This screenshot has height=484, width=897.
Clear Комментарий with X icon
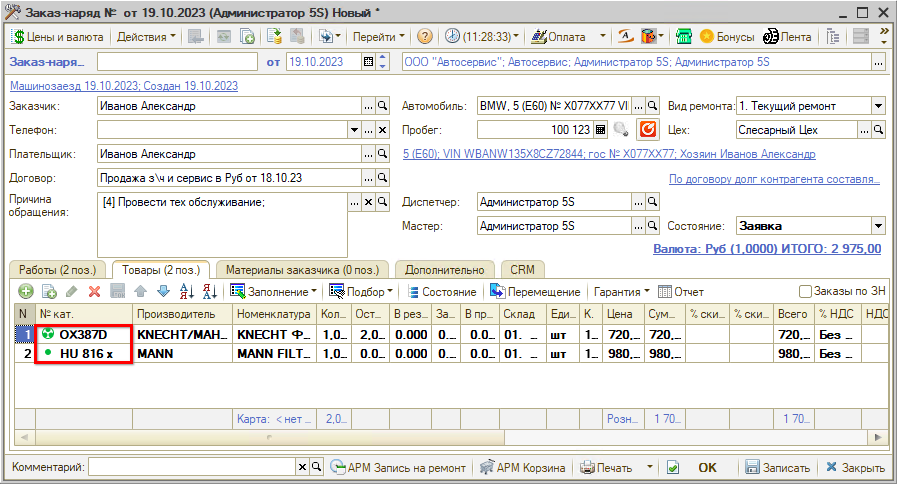tap(303, 467)
